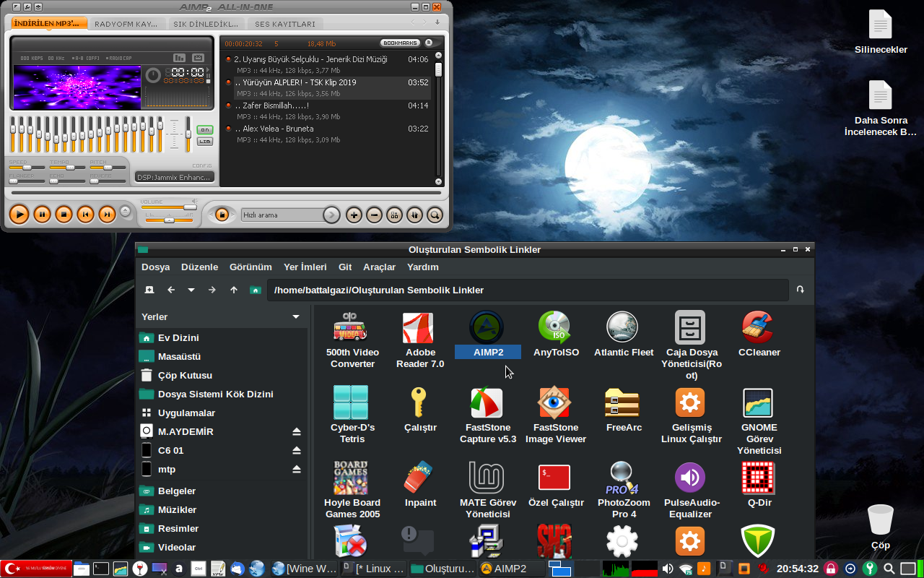Select Q-Dir icon
The width and height of the screenshot is (924, 578).
[x=759, y=485]
